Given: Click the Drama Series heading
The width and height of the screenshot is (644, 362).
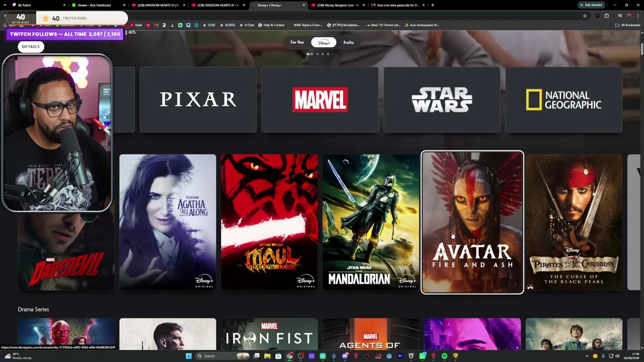Looking at the screenshot, I should [x=33, y=309].
